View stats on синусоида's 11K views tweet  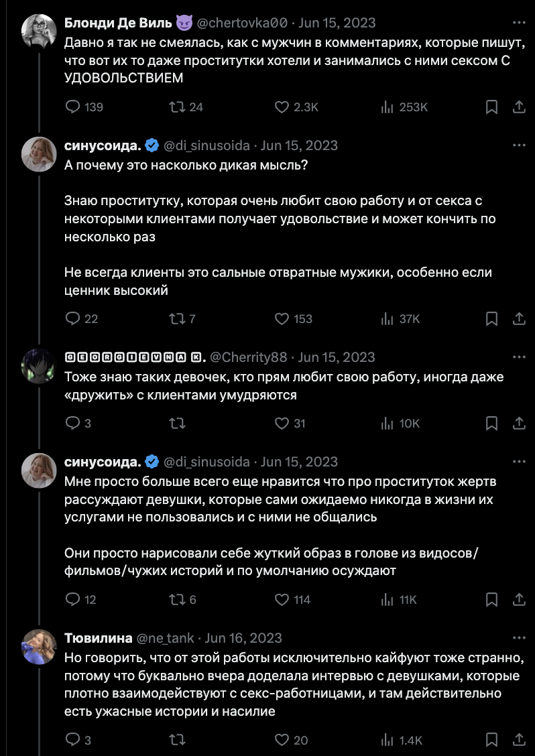click(387, 600)
